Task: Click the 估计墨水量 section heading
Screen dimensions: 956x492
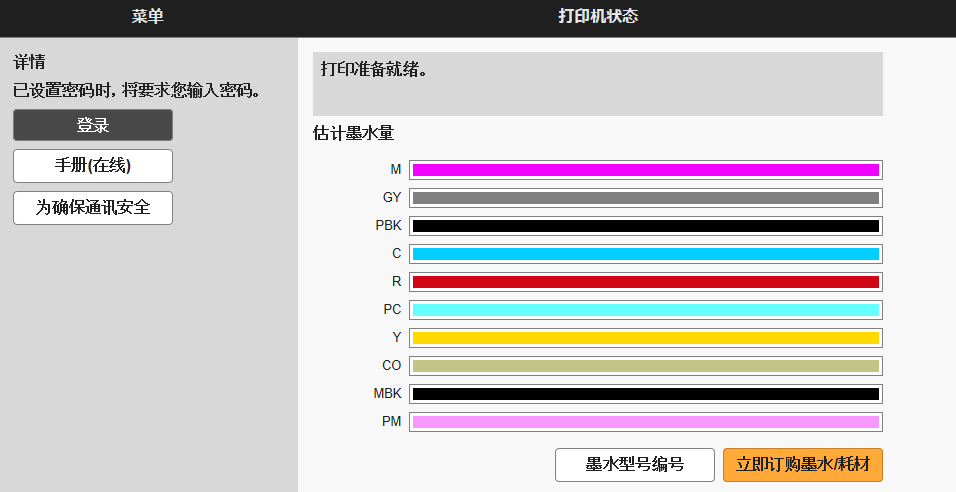Action: pos(346,134)
